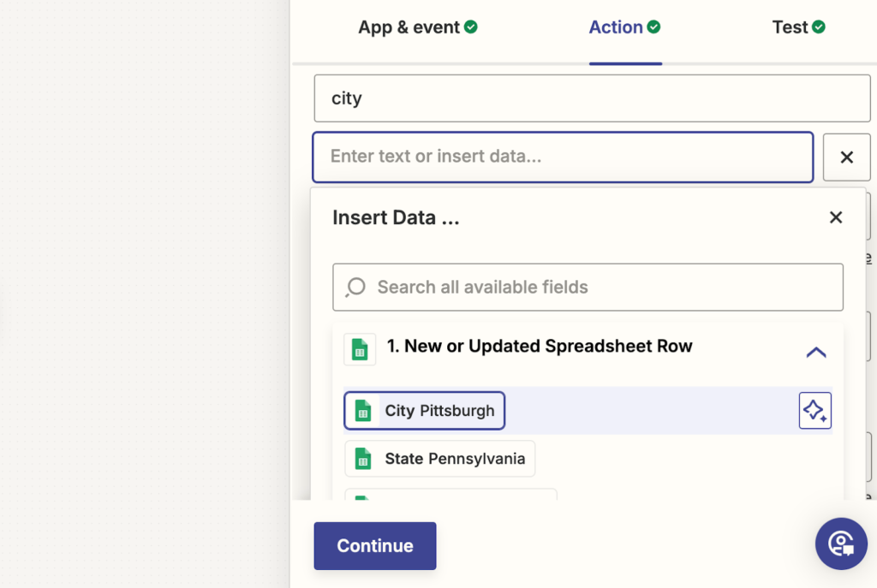877x588 pixels.
Task: Close the Insert Data panel
Action: (x=836, y=217)
